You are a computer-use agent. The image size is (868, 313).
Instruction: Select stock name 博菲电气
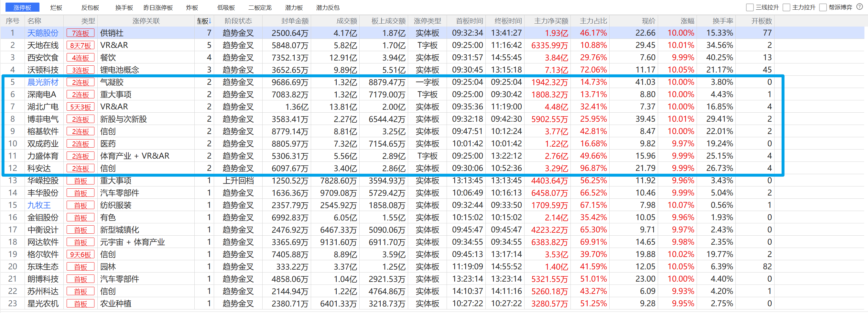43,119
